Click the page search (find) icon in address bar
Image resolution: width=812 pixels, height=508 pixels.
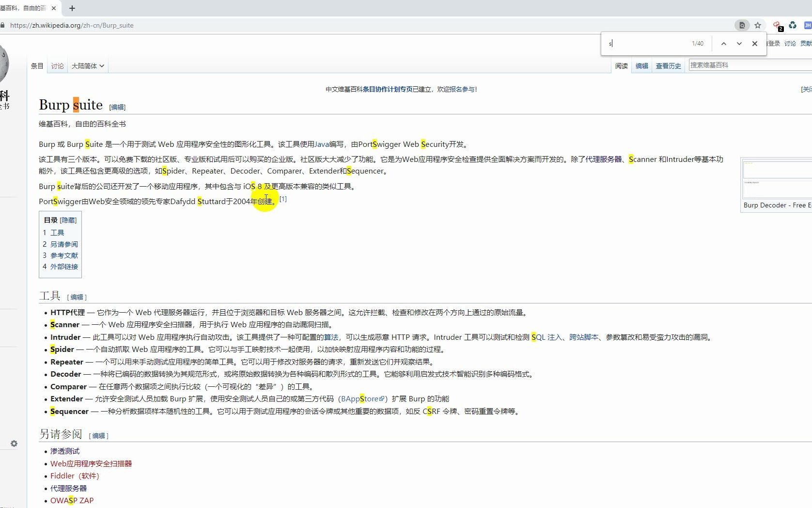click(742, 25)
